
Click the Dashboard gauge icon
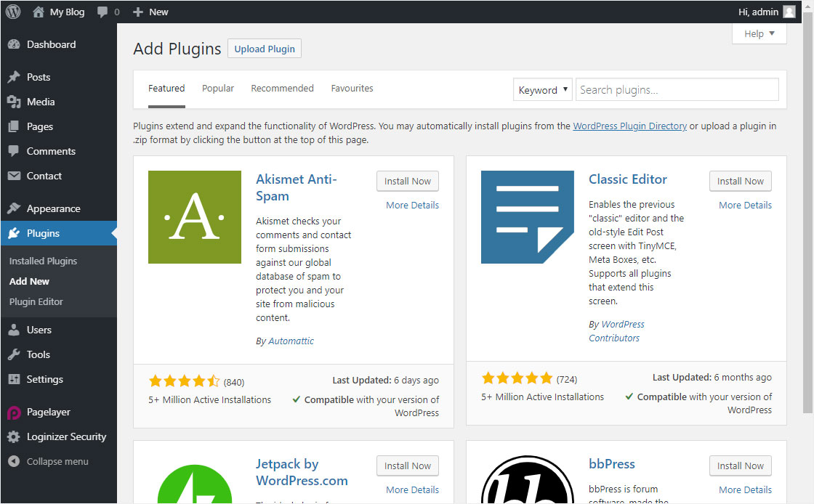(x=14, y=44)
